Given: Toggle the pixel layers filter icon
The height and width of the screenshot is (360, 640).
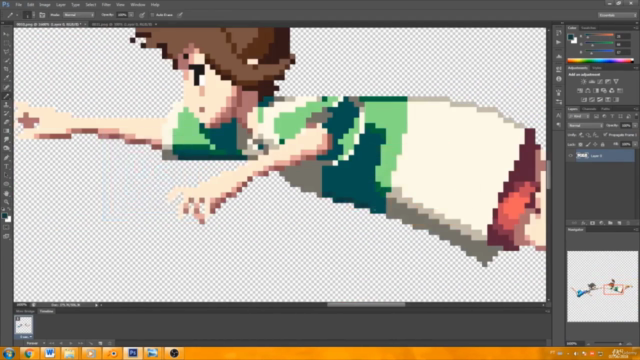Looking at the screenshot, I should click(596, 116).
